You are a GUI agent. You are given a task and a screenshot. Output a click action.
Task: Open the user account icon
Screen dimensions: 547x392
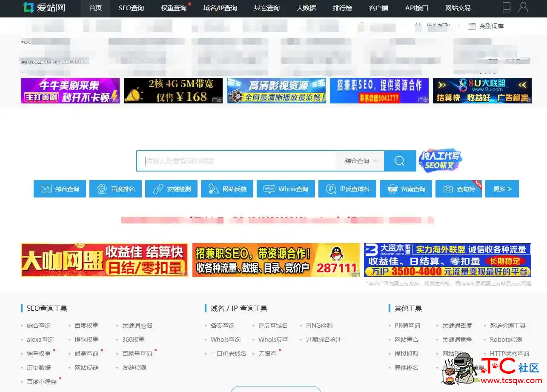point(523,7)
